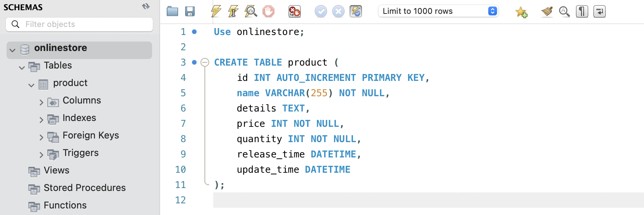Expand the Columns node
The width and height of the screenshot is (644, 215).
41,103
